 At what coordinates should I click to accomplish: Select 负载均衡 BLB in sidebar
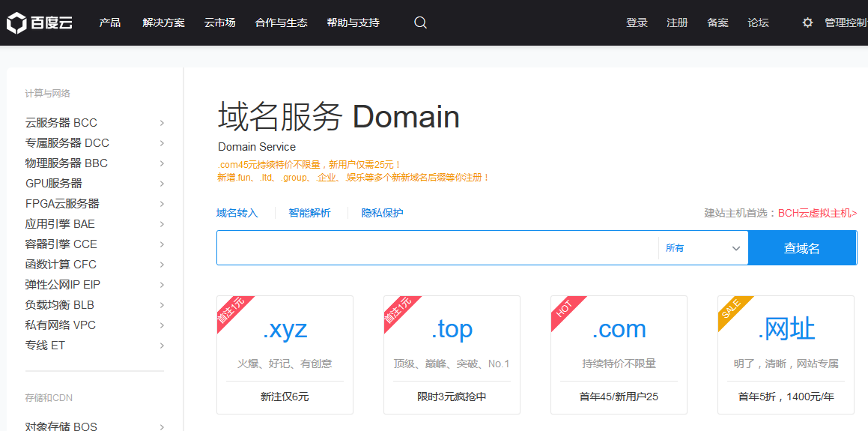point(60,304)
